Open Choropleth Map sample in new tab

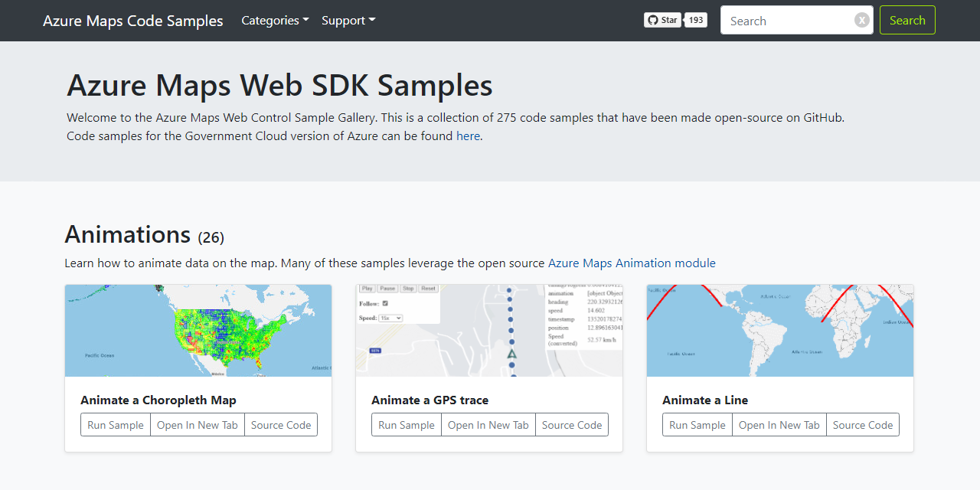[x=198, y=425]
